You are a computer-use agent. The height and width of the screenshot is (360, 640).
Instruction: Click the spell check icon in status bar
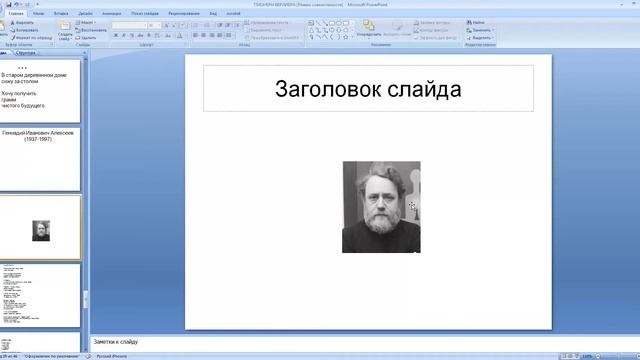(89, 356)
